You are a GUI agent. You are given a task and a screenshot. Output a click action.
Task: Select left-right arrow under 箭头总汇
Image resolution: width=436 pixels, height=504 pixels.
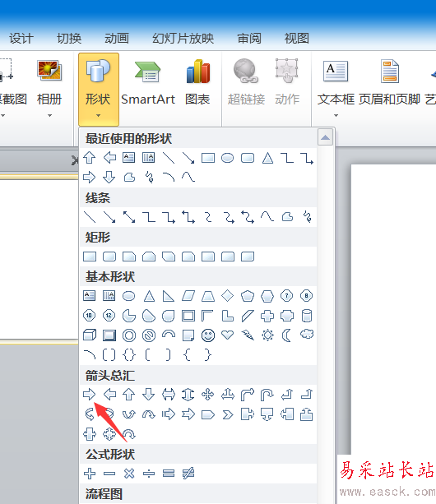coord(169,394)
